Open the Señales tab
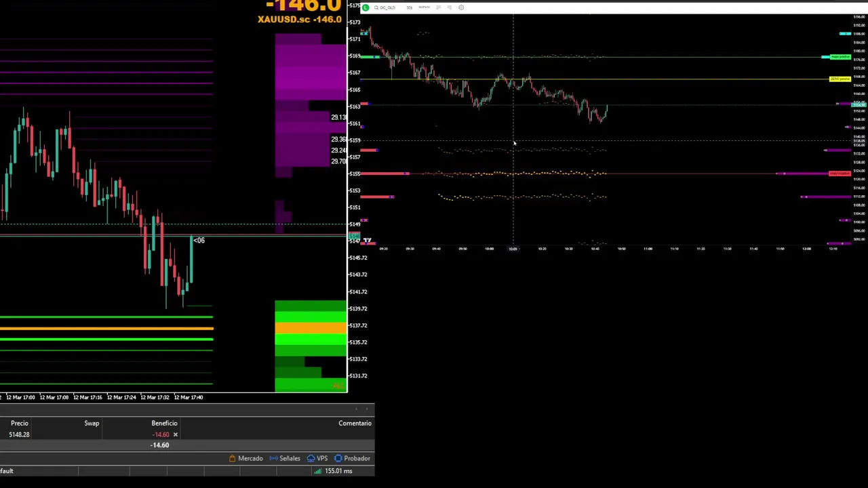 tap(285, 459)
